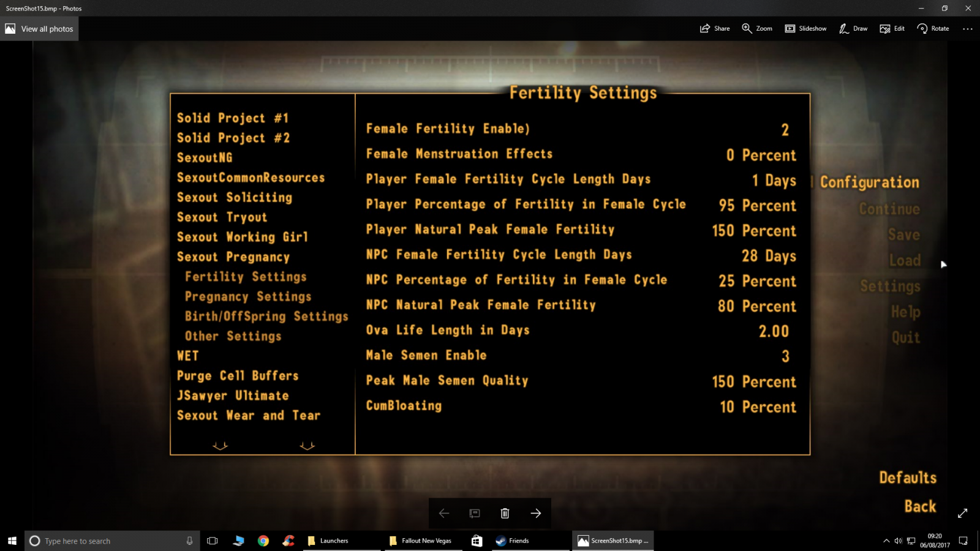Switch to the Fallout New Vegas folder window
980x551 pixels.
click(x=423, y=541)
